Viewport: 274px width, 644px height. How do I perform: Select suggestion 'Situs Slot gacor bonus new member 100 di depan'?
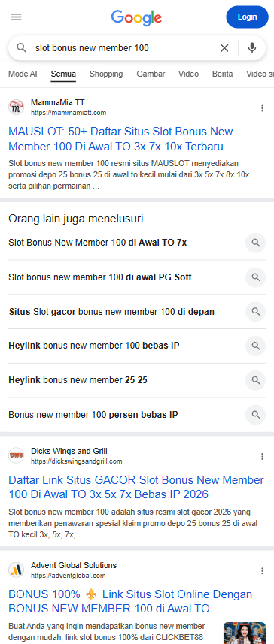tap(111, 312)
